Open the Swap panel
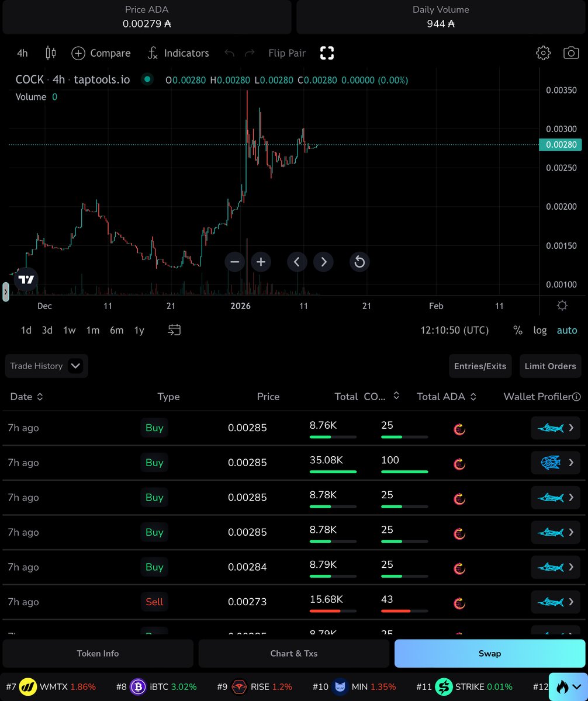588x701 pixels. (490, 653)
